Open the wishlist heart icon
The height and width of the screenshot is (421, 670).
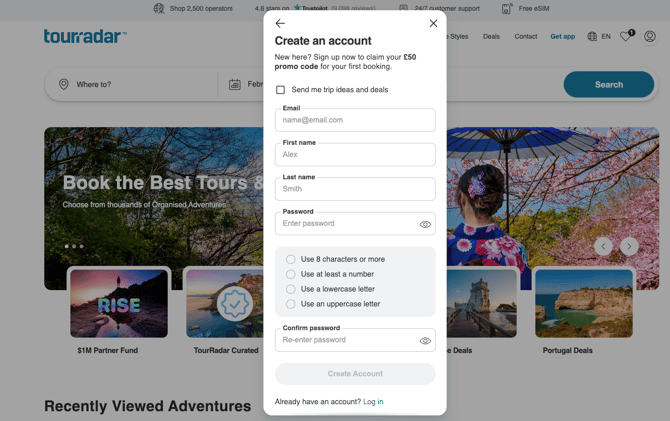coord(626,37)
